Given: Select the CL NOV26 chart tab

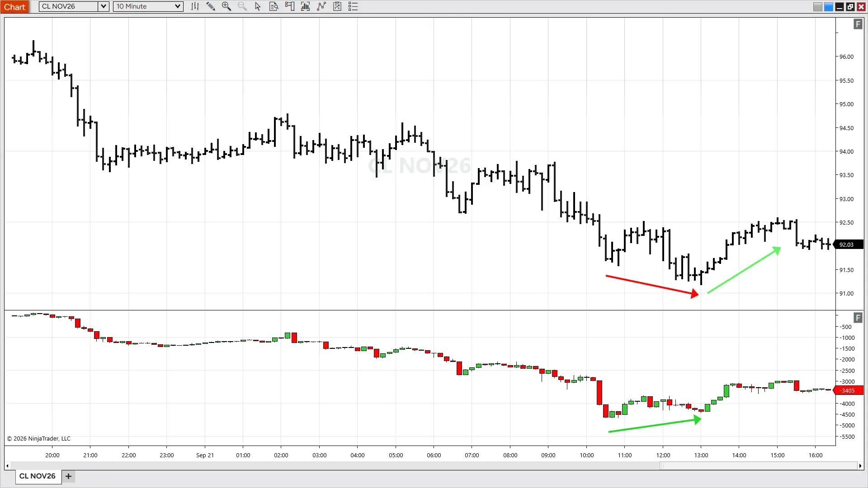Looking at the screenshot, I should point(38,476).
